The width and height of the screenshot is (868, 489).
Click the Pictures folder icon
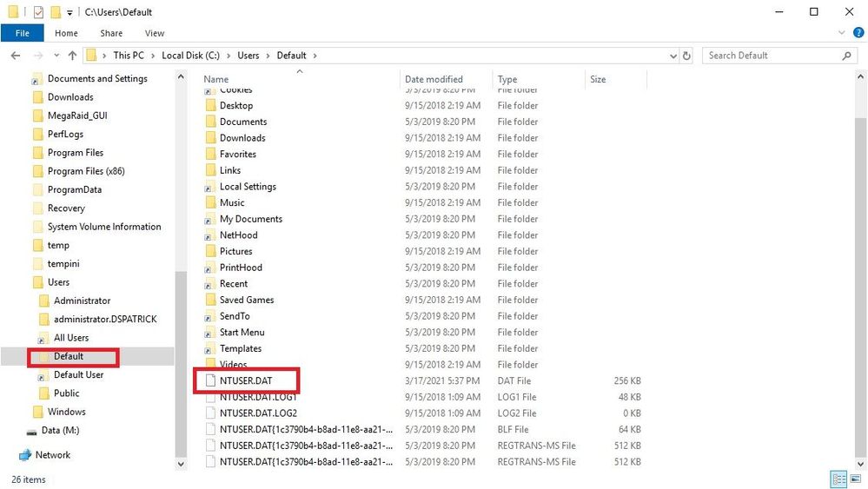pyautogui.click(x=210, y=251)
